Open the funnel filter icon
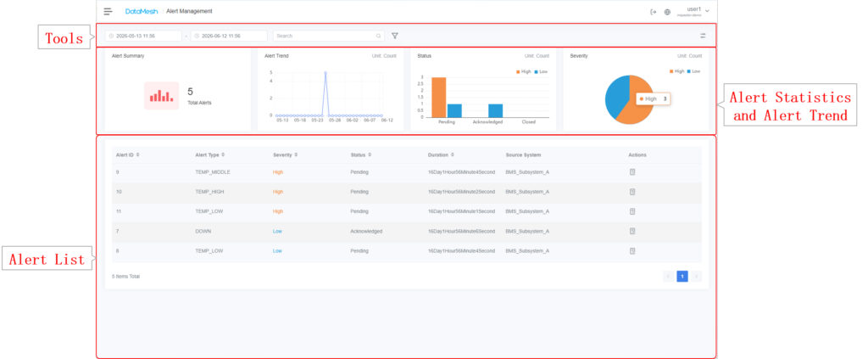The height and width of the screenshot is (359, 868). click(395, 36)
